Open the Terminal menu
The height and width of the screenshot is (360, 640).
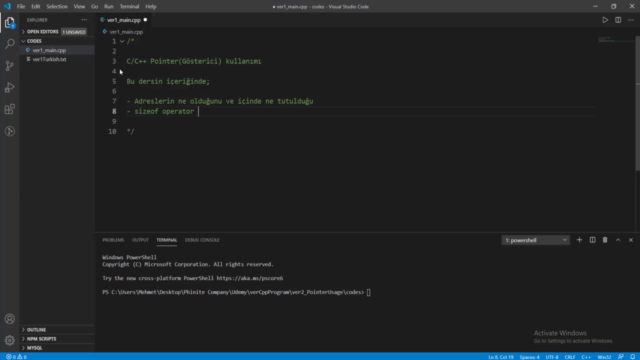pyautogui.click(x=129, y=7)
